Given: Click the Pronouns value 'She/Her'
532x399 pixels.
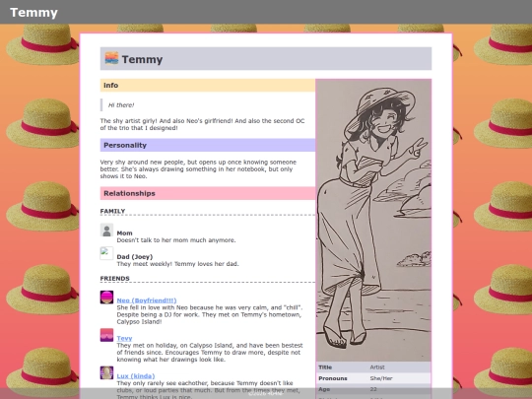Looking at the screenshot, I should tap(381, 378).
